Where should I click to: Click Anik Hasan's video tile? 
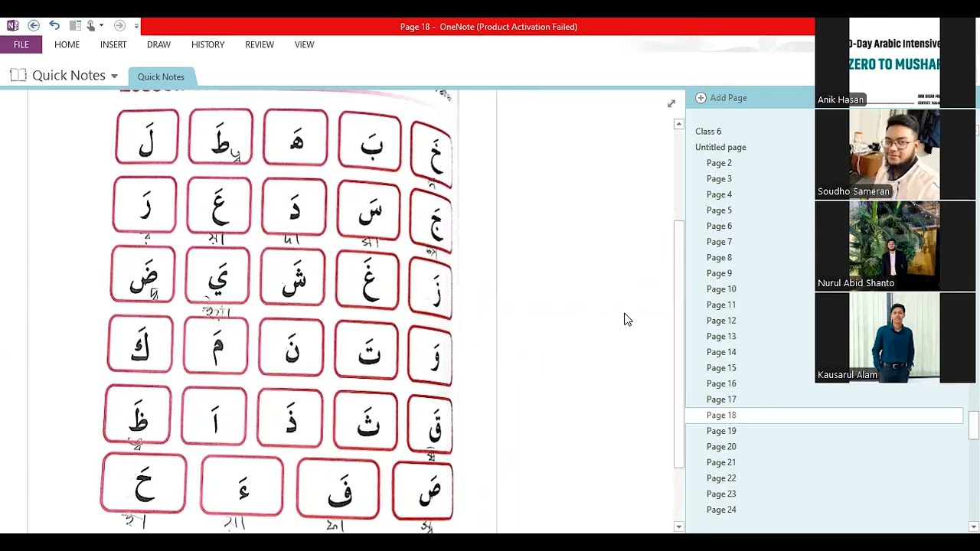pos(895,62)
